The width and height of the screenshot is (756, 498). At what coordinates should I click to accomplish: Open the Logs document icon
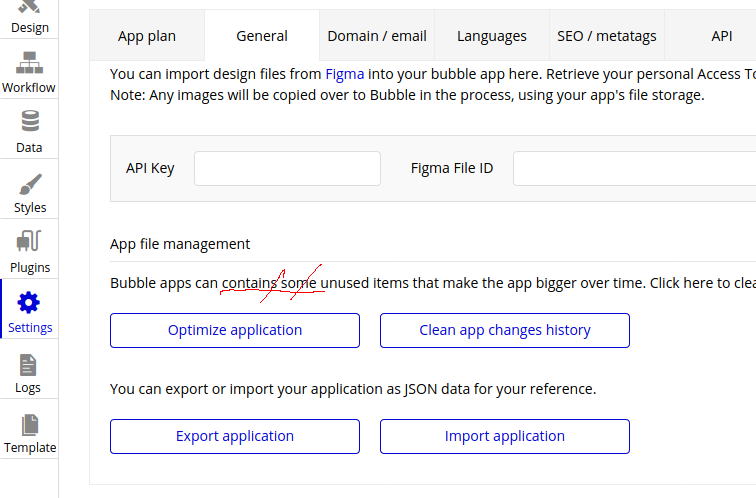(29, 365)
